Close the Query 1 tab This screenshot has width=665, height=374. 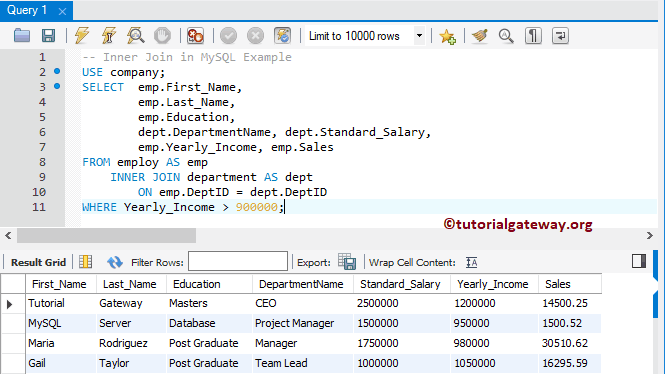point(62,11)
